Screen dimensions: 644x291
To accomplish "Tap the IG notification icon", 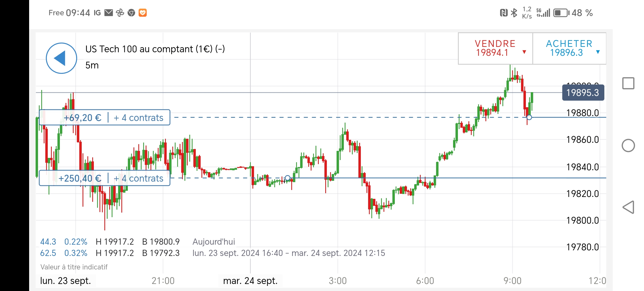I will click(97, 13).
